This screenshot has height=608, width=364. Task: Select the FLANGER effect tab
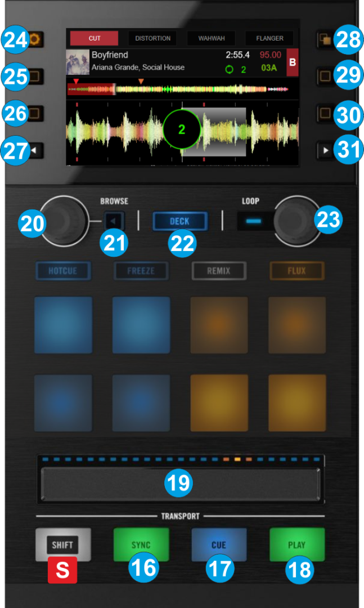pos(269,38)
